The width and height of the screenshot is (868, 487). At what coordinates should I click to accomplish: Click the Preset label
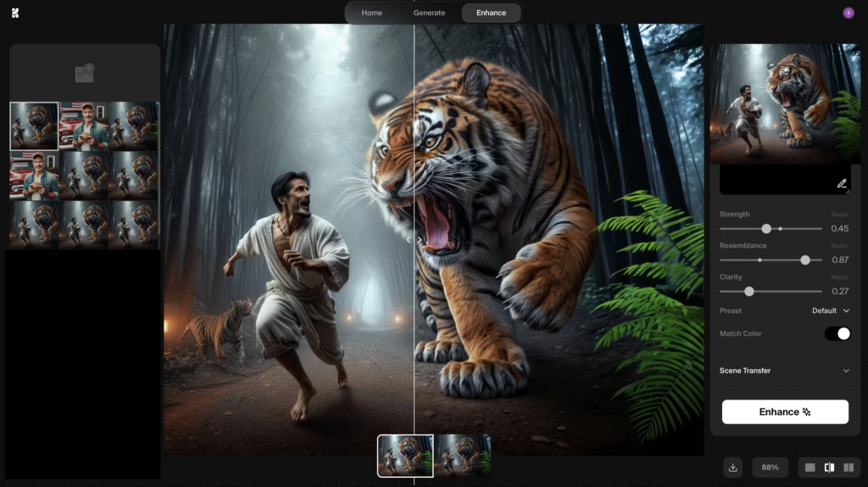click(730, 311)
